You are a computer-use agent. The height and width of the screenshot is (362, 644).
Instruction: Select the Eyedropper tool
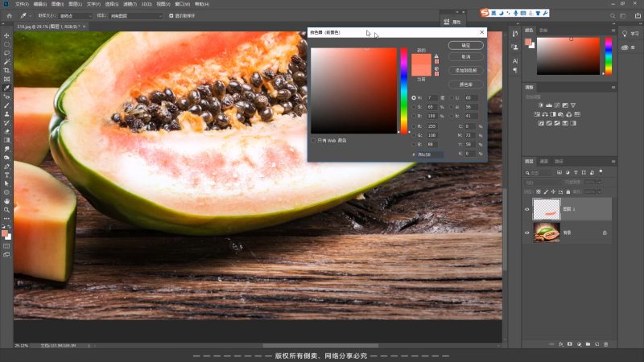[x=7, y=88]
